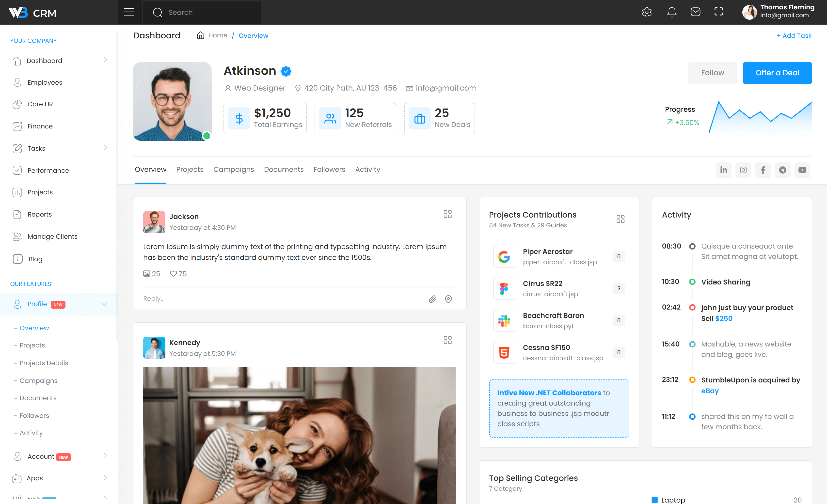Click the Facebook social icon
827x504 pixels.
[x=763, y=170]
